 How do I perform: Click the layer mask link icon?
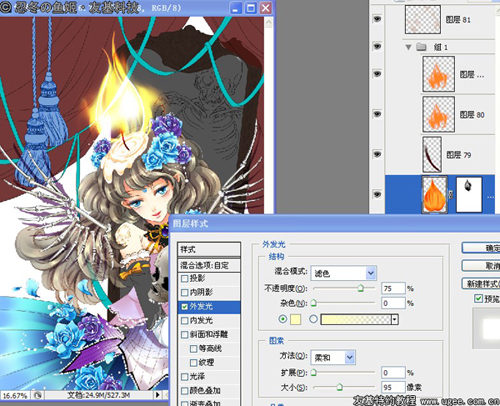click(451, 195)
